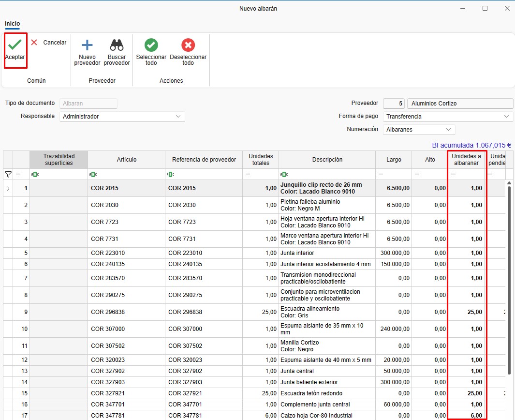This screenshot has width=515, height=420.
Task: Sort by the Unidades totales column header
Action: click(x=261, y=160)
